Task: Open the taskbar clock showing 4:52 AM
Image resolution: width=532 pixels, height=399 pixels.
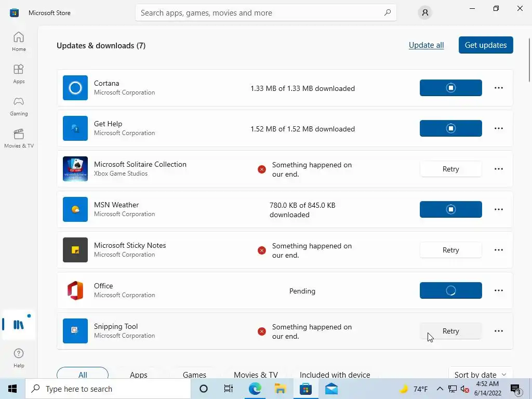Action: point(487,389)
